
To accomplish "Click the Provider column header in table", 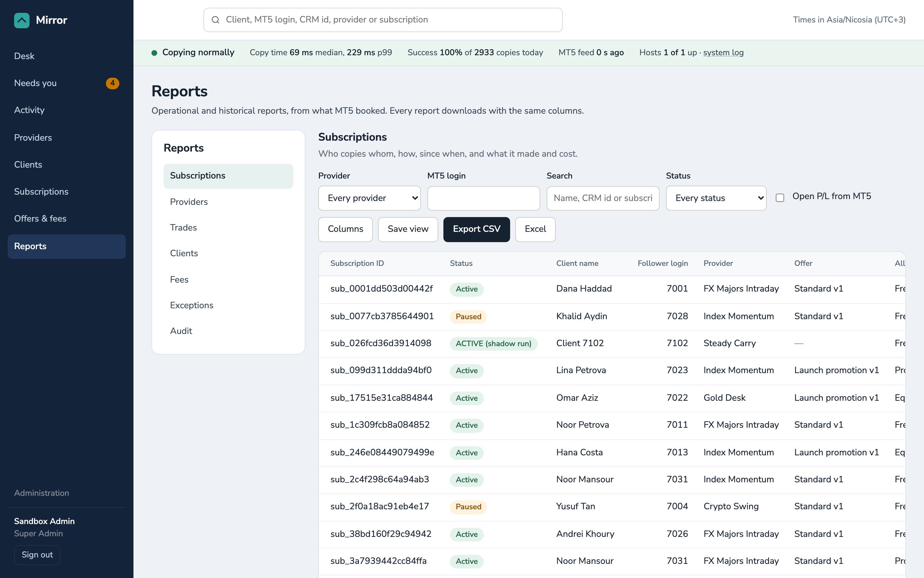I will (x=718, y=263).
